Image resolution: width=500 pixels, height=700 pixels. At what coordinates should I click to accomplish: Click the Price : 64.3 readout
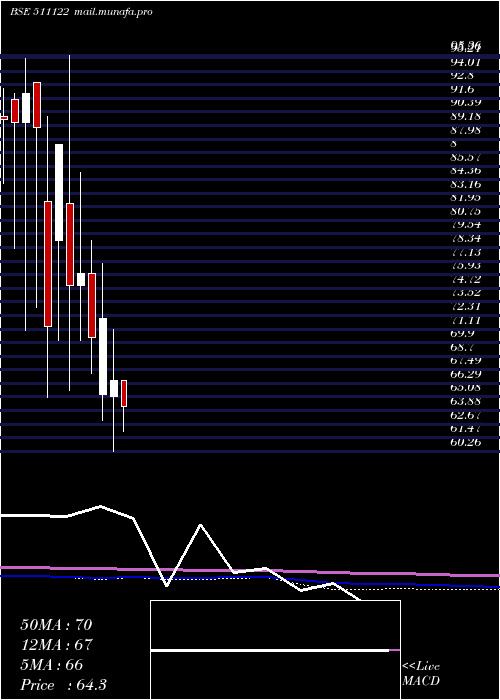tap(63, 685)
